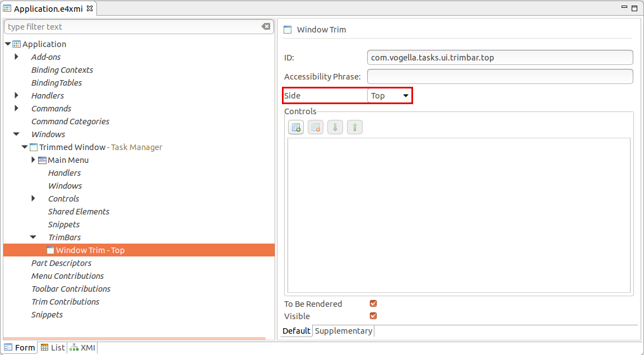Viewport: 644px width, 355px height.
Task: Select the bottom Snippets item under Application
Action: 47,314
